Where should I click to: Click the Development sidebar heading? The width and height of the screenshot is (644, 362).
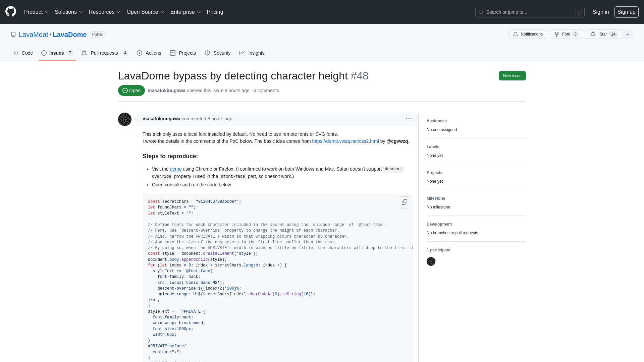point(439,224)
